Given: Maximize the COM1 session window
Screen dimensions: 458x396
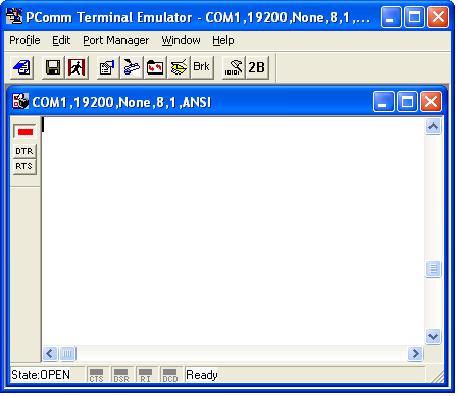Looking at the screenshot, I should (x=407, y=101).
